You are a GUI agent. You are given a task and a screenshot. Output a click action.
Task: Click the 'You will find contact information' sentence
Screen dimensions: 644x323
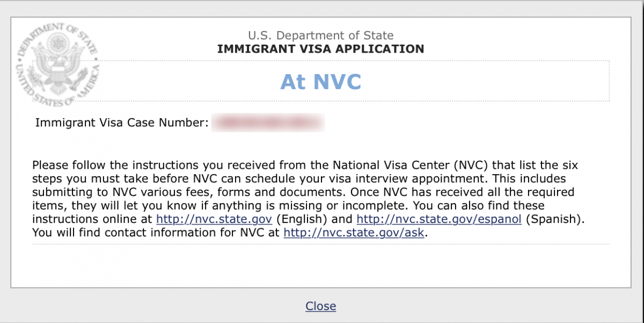(x=229, y=233)
